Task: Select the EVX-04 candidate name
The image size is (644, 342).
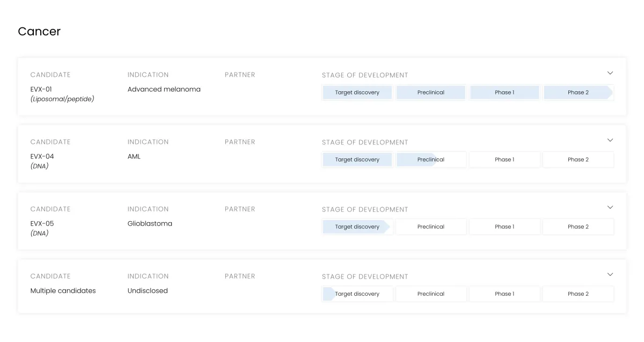Action: (42, 156)
